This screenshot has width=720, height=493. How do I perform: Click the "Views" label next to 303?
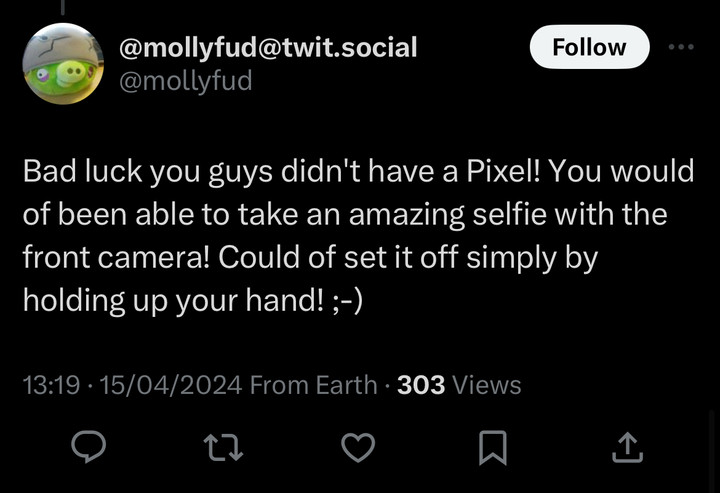pyautogui.click(x=487, y=384)
